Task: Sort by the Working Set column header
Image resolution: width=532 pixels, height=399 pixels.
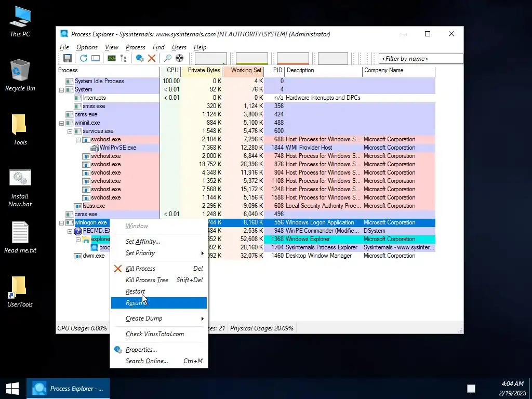Action: click(x=243, y=70)
